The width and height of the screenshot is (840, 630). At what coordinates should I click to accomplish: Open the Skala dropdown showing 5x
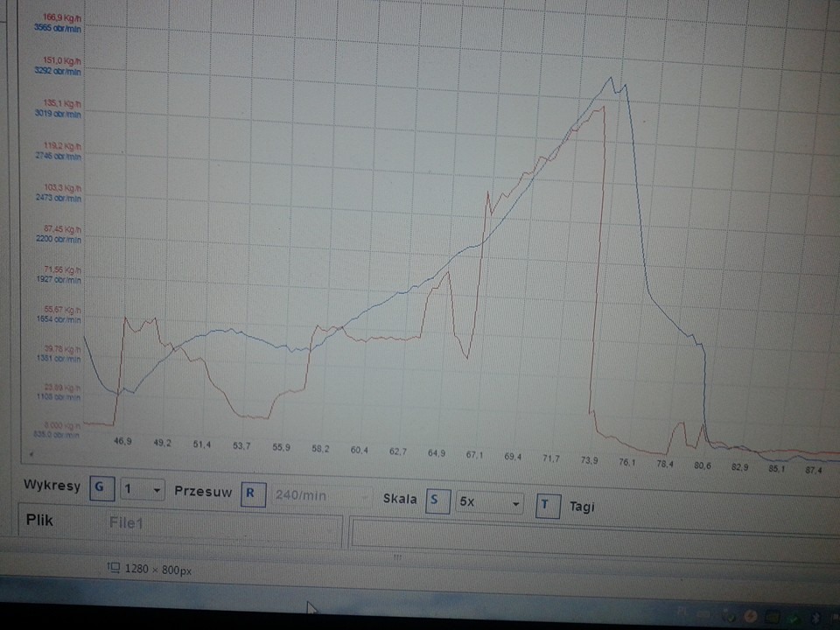(x=489, y=503)
